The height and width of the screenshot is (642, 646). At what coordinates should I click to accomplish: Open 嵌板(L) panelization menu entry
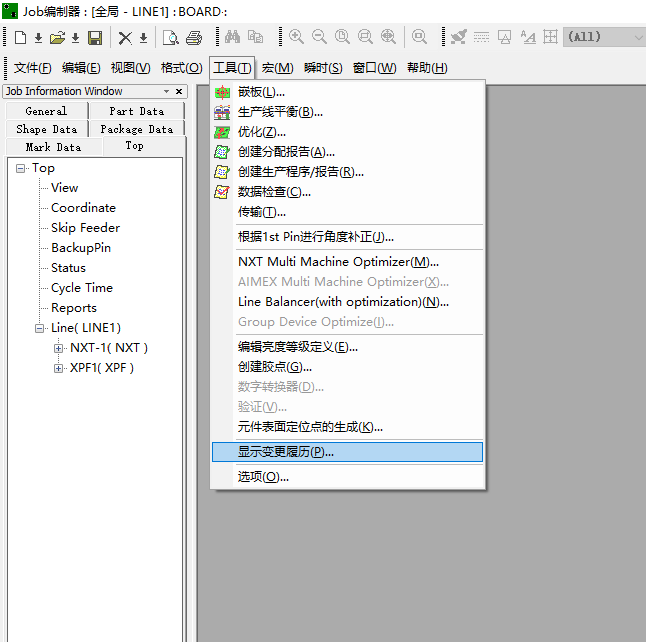pos(261,92)
